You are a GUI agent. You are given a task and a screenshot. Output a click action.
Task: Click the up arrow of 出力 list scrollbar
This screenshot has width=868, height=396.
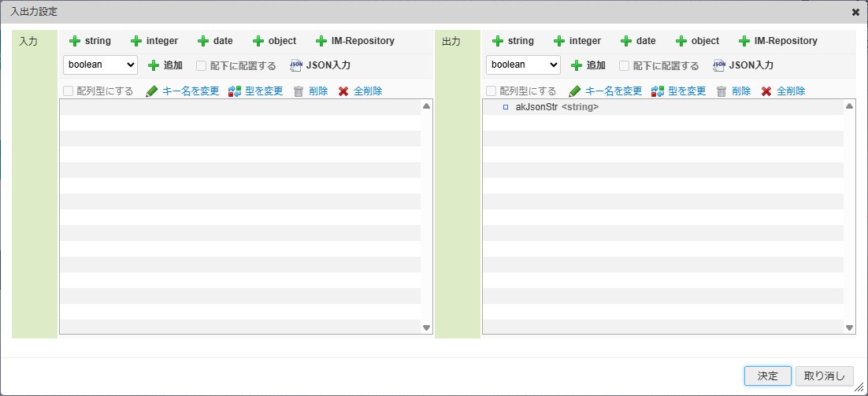tap(850, 105)
